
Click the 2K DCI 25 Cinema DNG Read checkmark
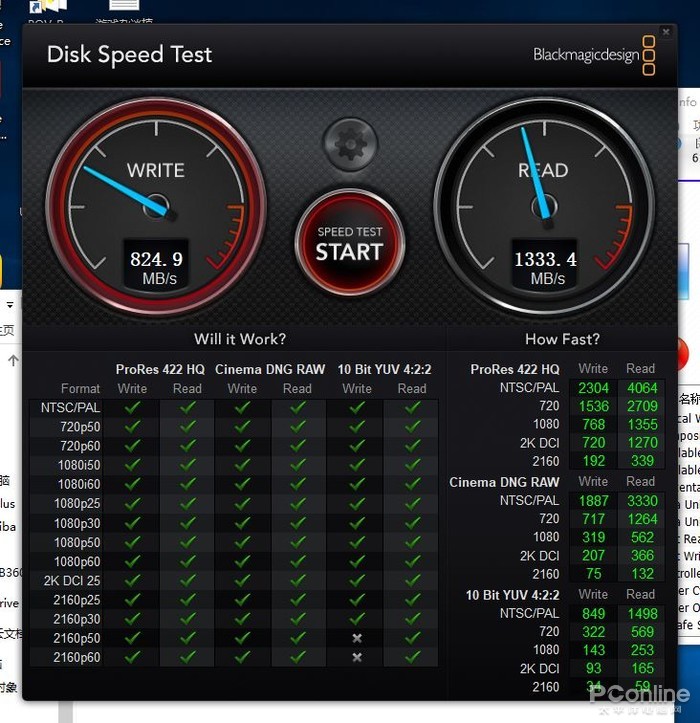coord(297,581)
